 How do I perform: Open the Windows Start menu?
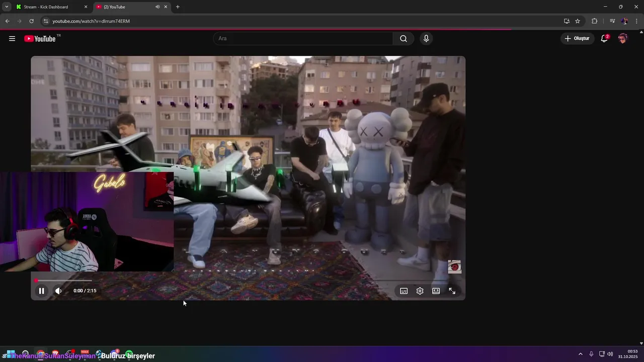[10, 354]
